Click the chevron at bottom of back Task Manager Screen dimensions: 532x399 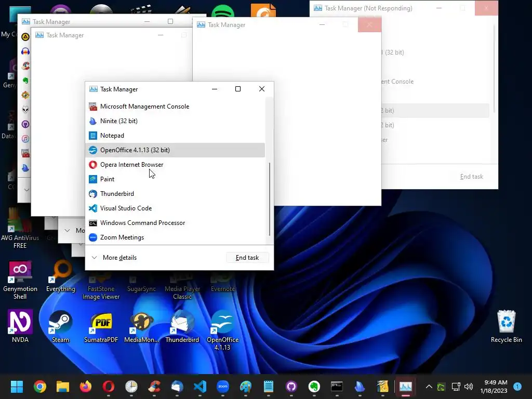coord(26,190)
